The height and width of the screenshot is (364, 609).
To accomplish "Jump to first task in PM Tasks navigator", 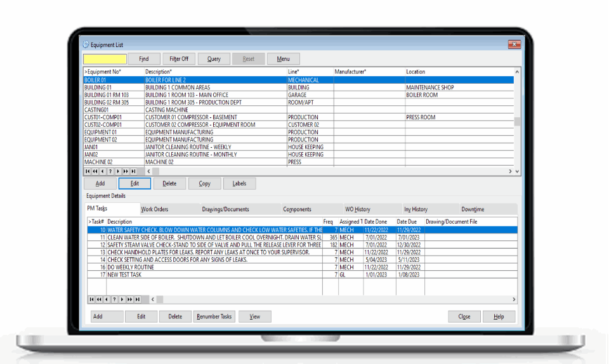I will [92, 299].
